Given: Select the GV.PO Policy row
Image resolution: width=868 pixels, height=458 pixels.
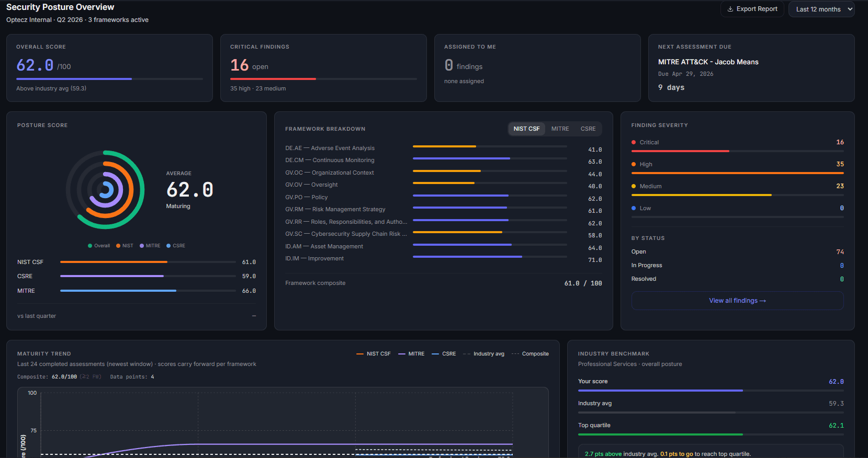Looking at the screenshot, I should pyautogui.click(x=444, y=198).
